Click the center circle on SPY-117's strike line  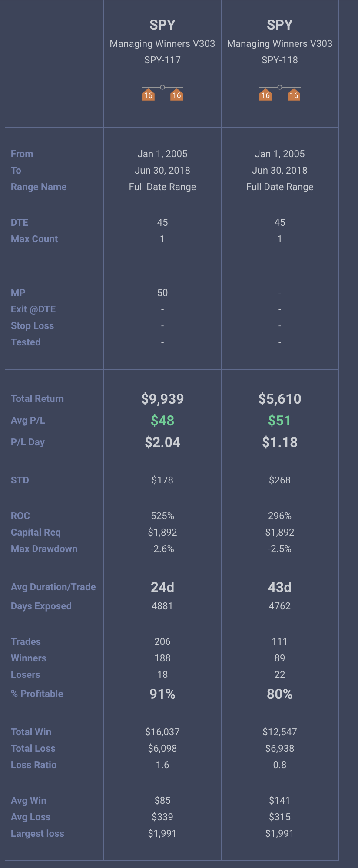[x=162, y=87]
